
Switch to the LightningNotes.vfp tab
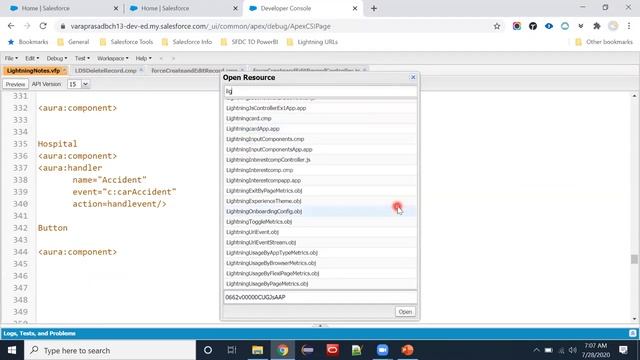33,71
